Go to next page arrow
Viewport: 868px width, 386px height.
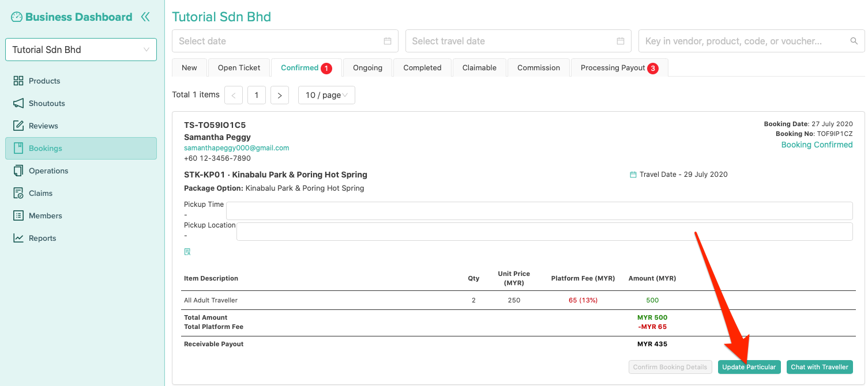pos(279,95)
